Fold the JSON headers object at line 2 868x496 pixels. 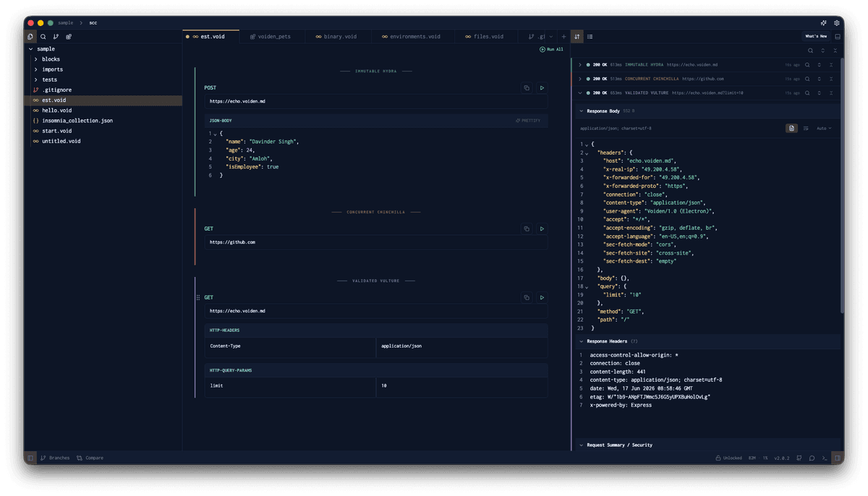click(587, 153)
